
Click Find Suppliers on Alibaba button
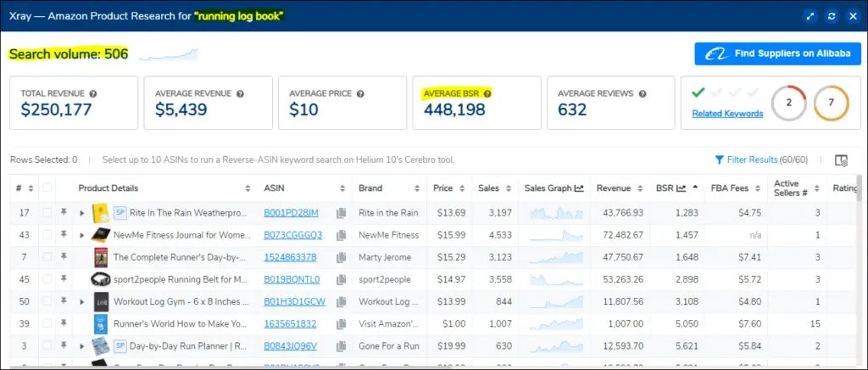click(x=778, y=53)
